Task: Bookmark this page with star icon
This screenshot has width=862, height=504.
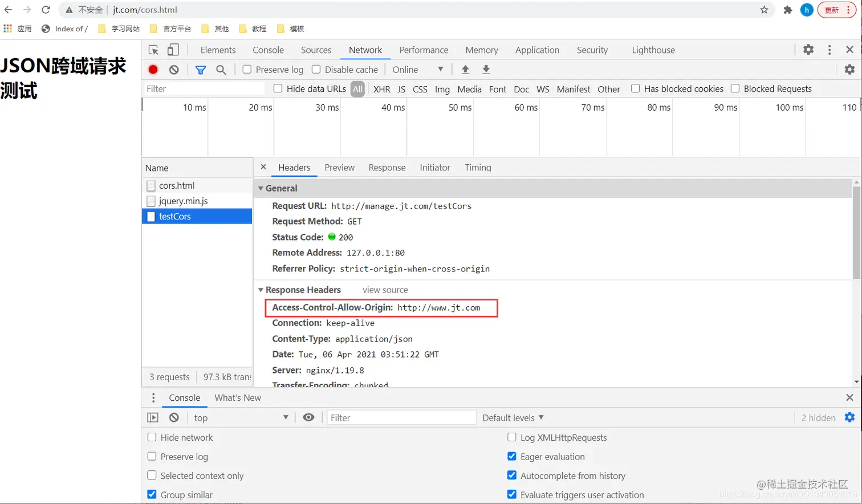Action: coord(764,10)
